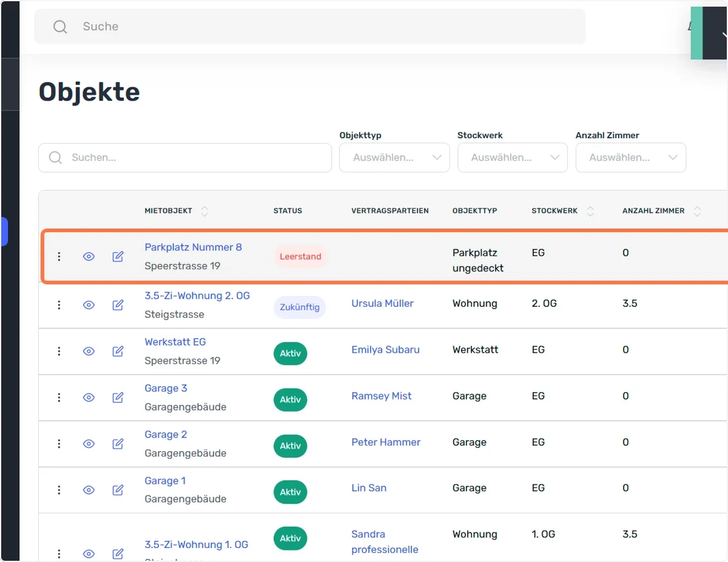Edit Werkstatt EG with the pencil icon
The image size is (728, 562).
pos(118,351)
